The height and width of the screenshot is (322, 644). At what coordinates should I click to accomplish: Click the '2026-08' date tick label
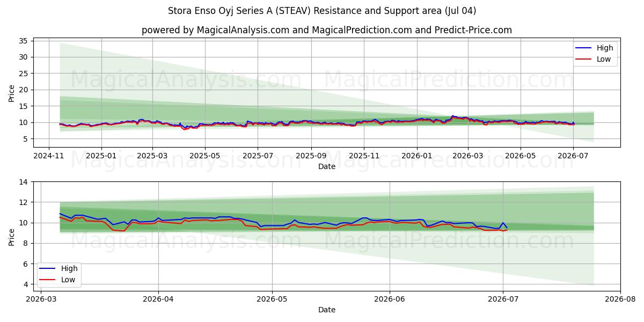[620, 299]
